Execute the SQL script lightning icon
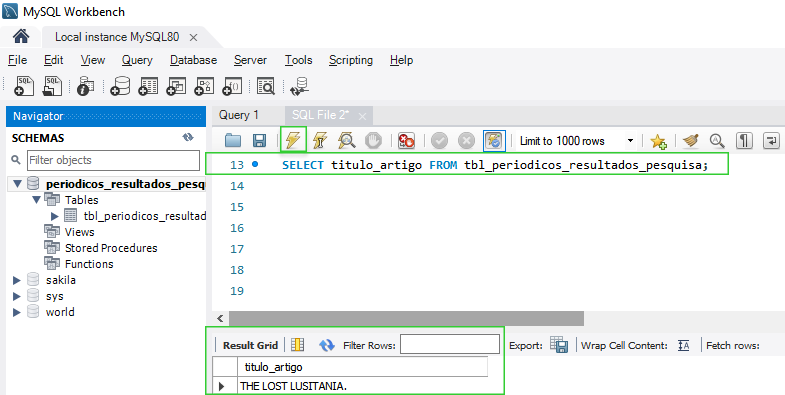The width and height of the screenshot is (785, 395). [x=293, y=139]
